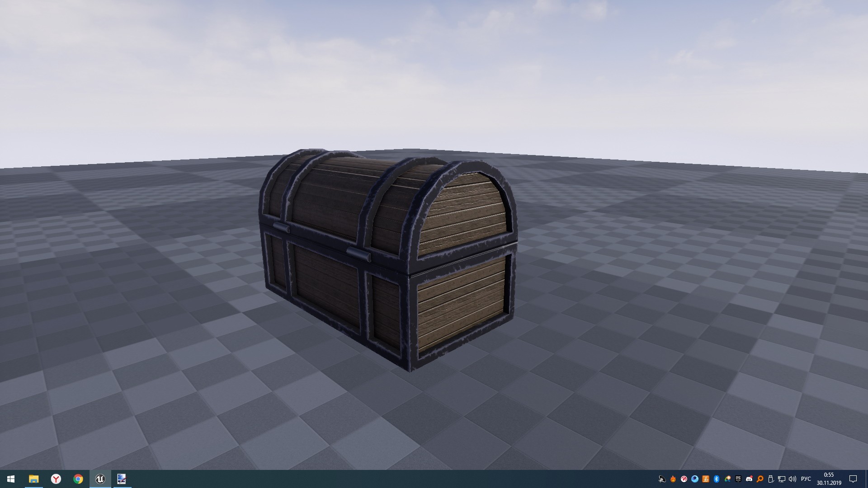Screen dimensions: 868x488
Task: Click Safely Remove Hardware tray icon
Action: (x=771, y=479)
